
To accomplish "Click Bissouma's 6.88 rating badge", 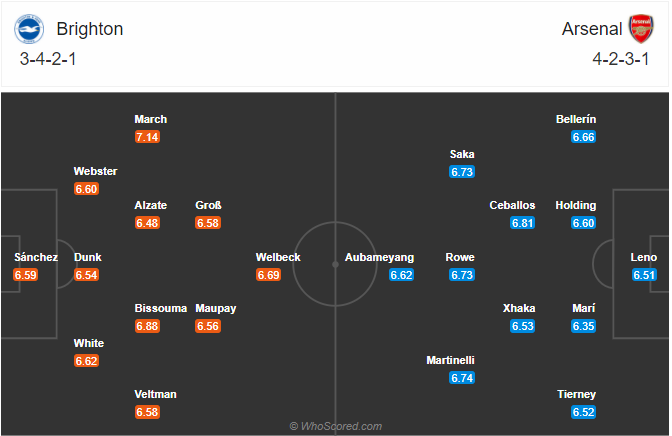I will coord(147,326).
